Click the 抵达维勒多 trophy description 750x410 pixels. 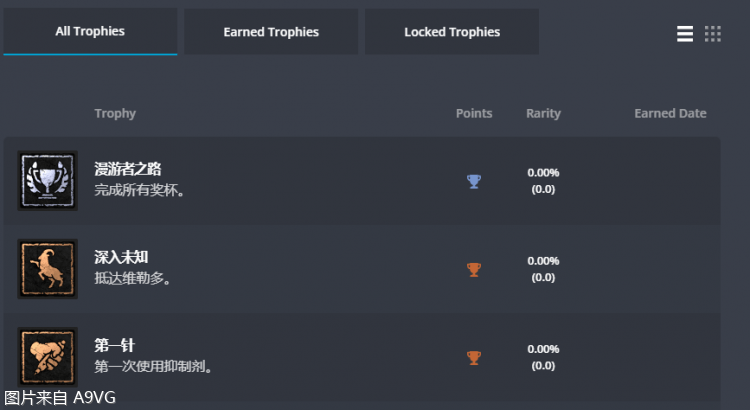click(x=132, y=278)
